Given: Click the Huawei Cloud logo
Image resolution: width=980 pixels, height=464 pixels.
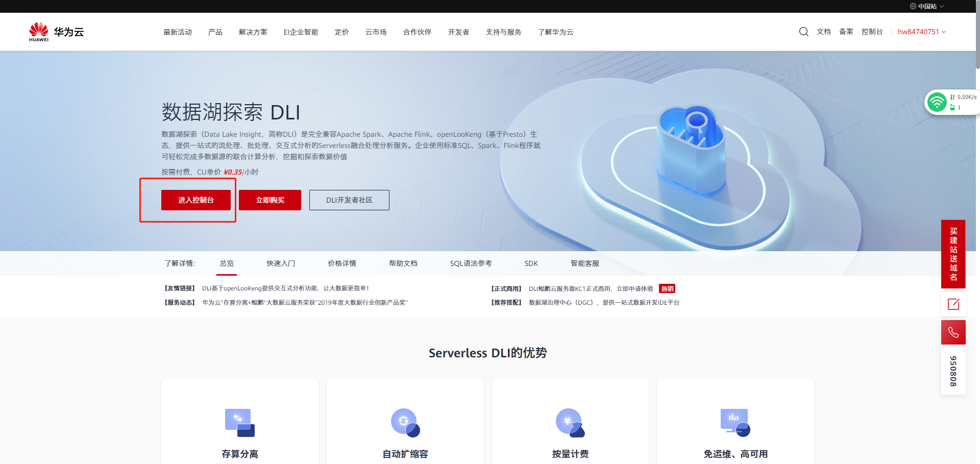Looking at the screenshot, I should point(56,32).
